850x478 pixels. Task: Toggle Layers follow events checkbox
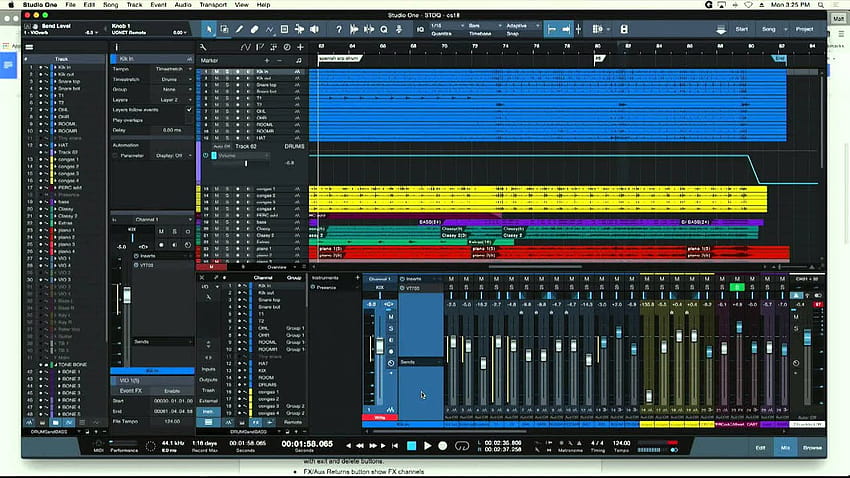click(189, 110)
